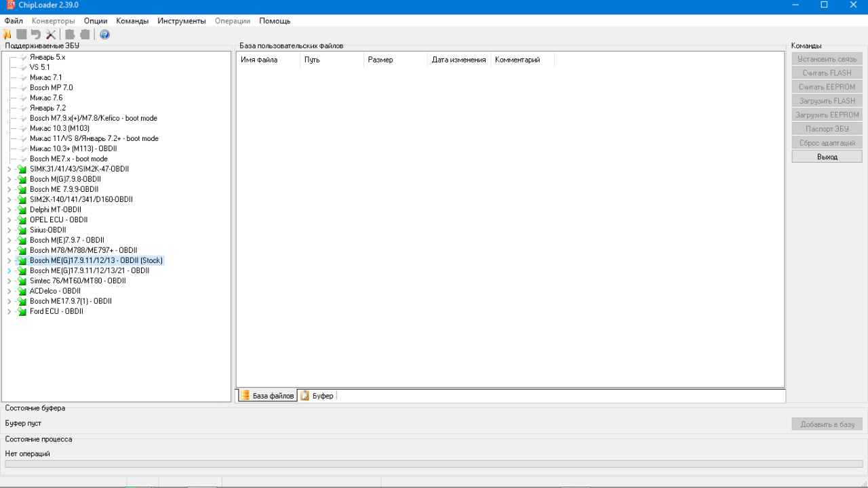Open the Инструменты menu

181,21
